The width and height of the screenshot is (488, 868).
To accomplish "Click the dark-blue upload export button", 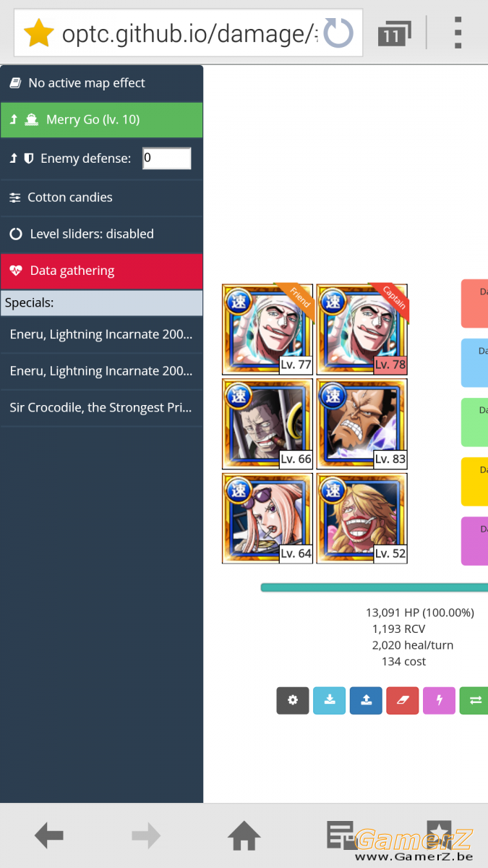I will pyautogui.click(x=366, y=700).
